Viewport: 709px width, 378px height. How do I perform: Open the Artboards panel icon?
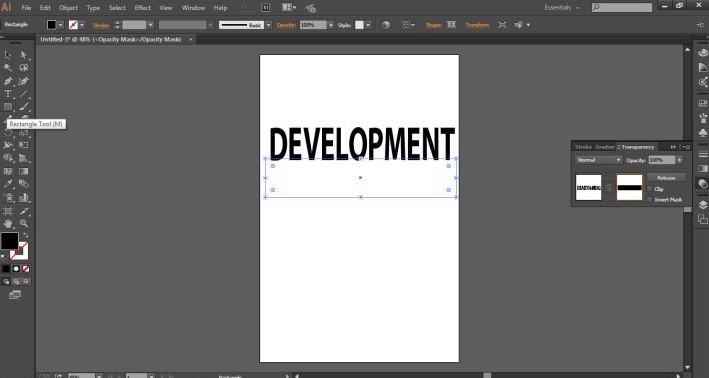(x=703, y=219)
